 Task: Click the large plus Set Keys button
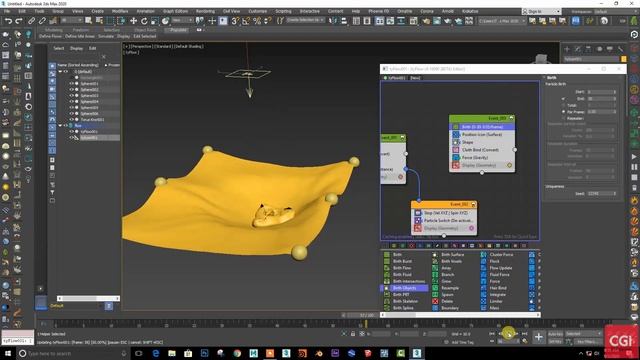(539, 337)
